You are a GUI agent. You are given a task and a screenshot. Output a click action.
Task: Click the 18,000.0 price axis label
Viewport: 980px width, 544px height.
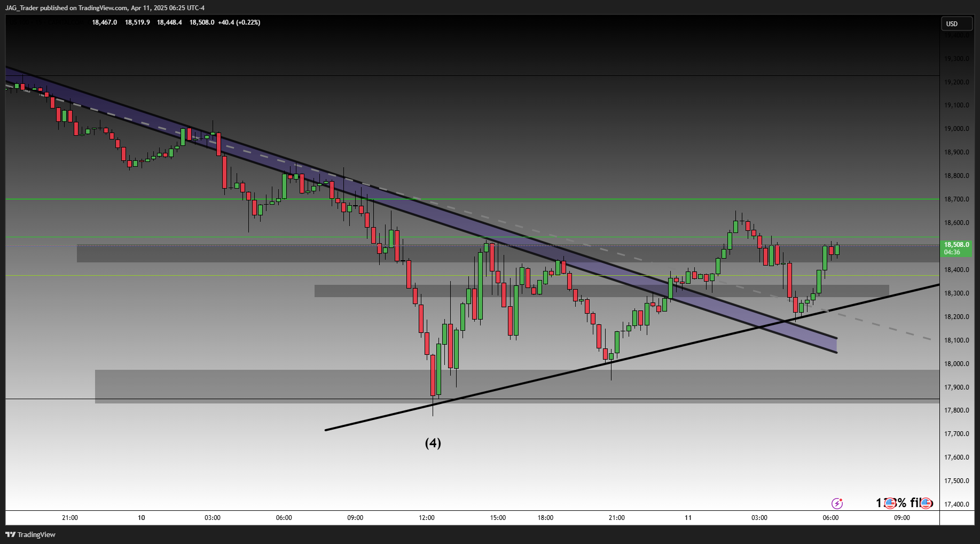[957, 364]
